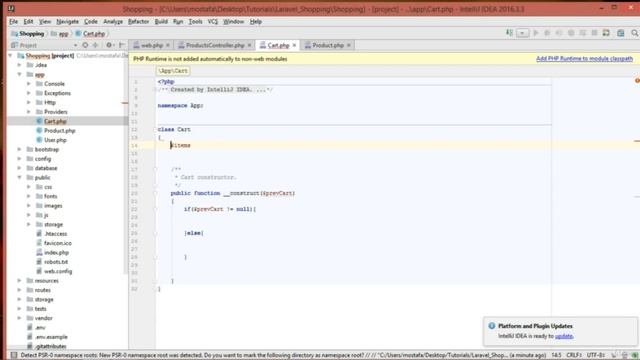Close the Product.php tab
The width and height of the screenshot is (640, 360).
tap(349, 45)
